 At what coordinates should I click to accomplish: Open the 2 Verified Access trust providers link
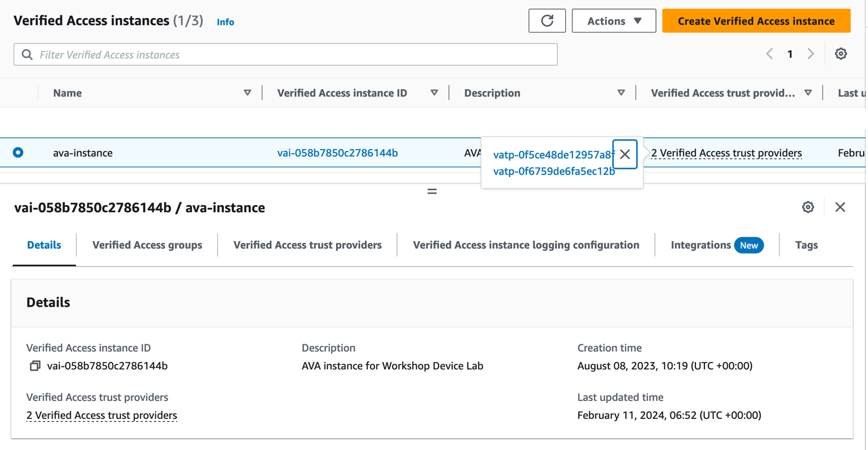point(726,152)
